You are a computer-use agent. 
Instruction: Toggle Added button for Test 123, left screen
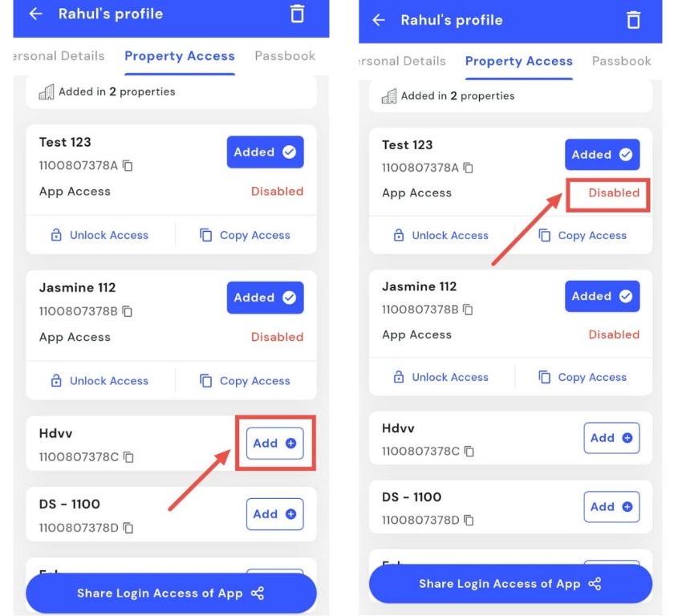click(x=265, y=152)
